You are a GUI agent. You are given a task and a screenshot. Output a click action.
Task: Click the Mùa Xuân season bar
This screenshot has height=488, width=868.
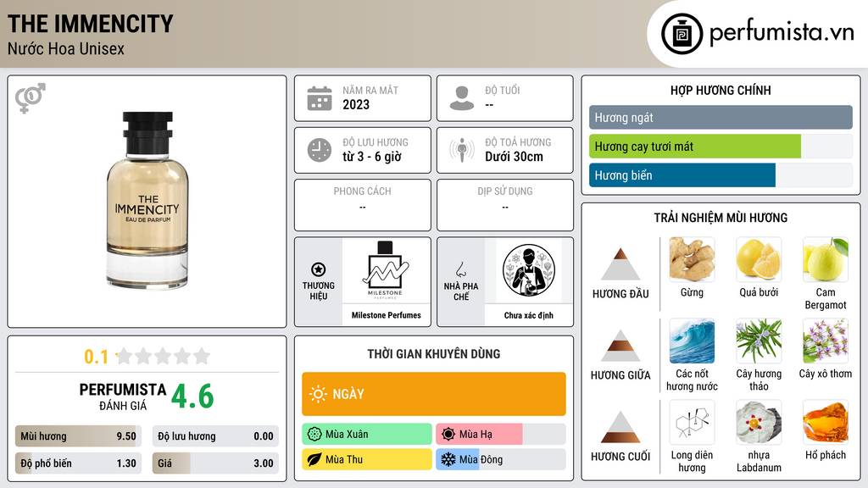point(367,434)
